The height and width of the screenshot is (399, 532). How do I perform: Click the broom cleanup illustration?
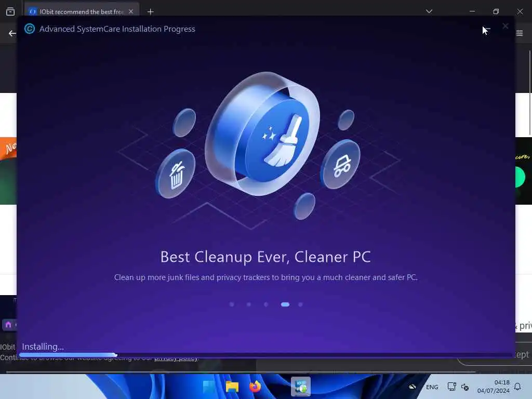tap(263, 134)
